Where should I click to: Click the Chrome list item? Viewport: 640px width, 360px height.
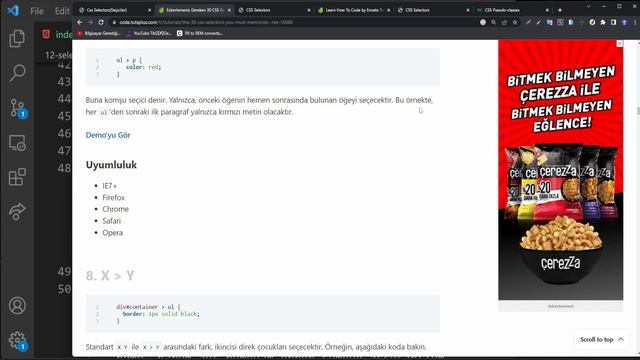(x=116, y=209)
